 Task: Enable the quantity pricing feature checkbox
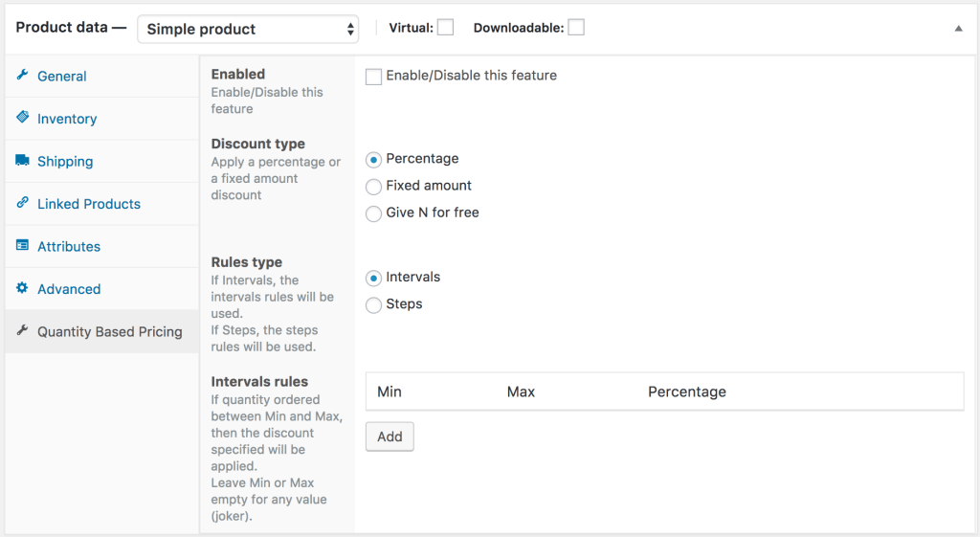tap(374, 77)
